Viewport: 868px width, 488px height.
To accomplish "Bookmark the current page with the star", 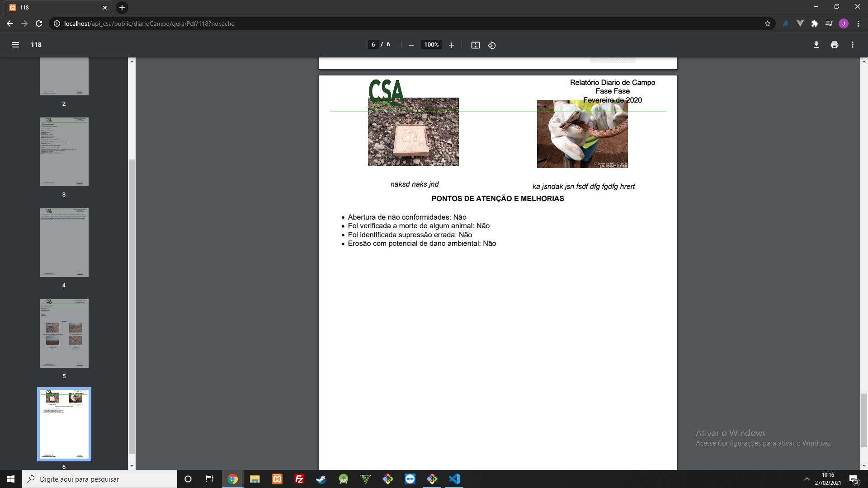I will coord(767,23).
